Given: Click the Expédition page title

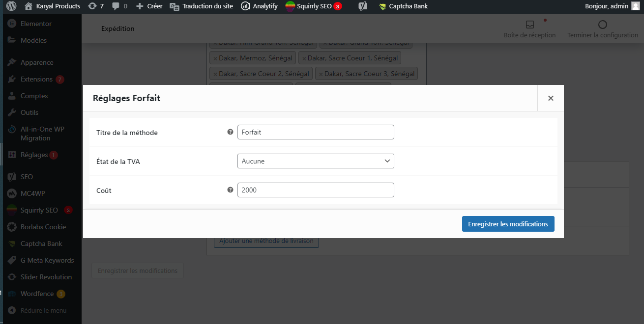Looking at the screenshot, I should [118, 28].
